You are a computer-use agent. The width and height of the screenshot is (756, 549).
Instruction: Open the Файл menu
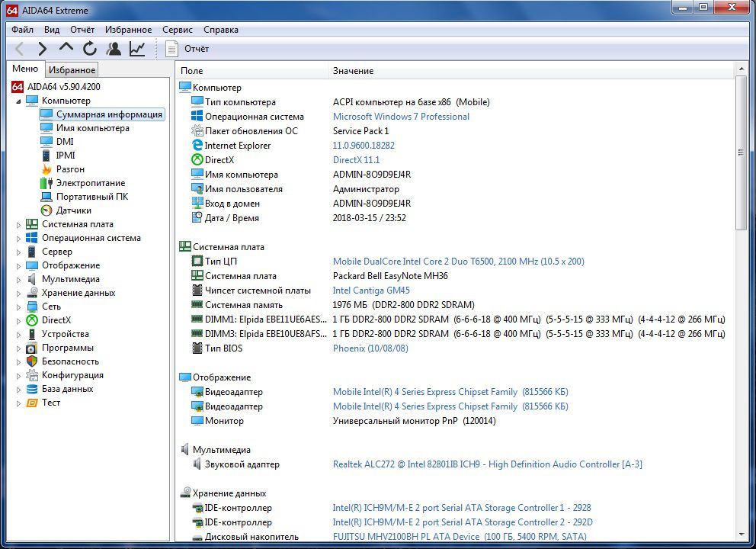click(x=23, y=30)
